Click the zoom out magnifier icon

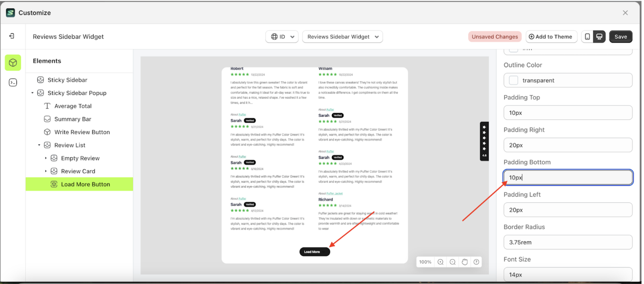click(x=452, y=262)
